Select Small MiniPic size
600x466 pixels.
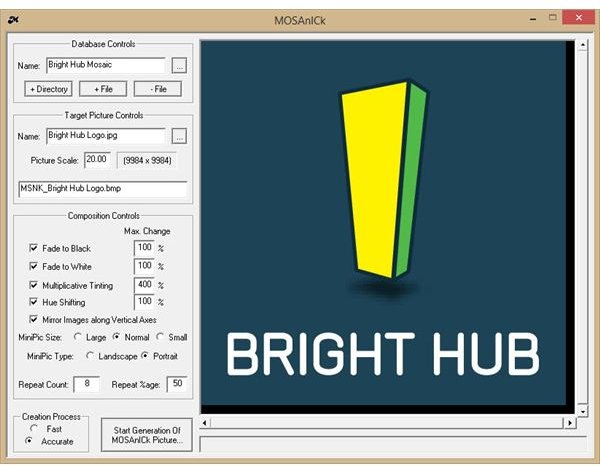(160, 337)
